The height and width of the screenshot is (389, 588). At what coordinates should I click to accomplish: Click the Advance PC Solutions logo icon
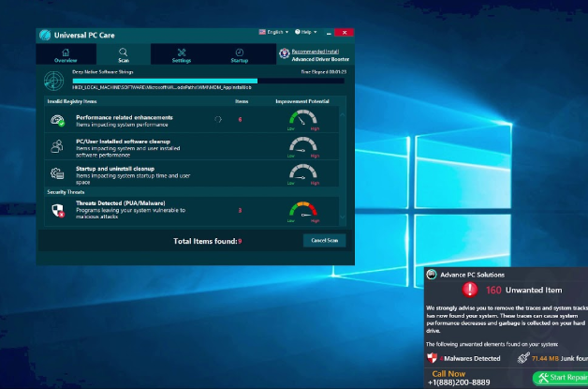tap(432, 275)
